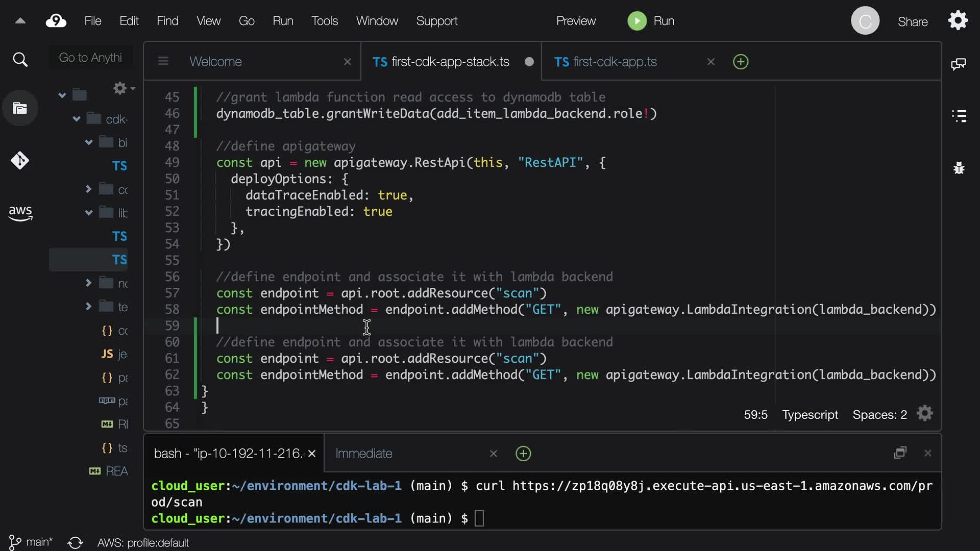Screen dimensions: 980x551
Task: Click the Cloud9 logo icon
Action: click(x=56, y=21)
